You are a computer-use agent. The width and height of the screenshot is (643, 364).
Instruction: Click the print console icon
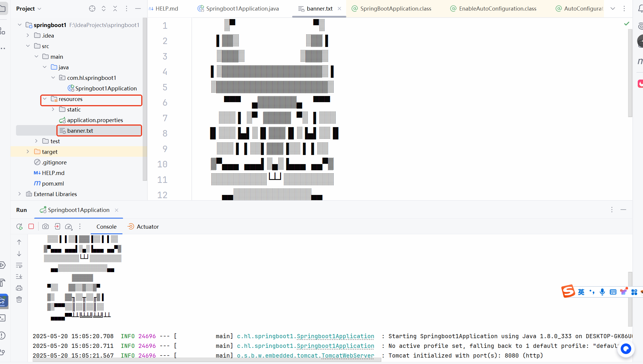(x=19, y=288)
